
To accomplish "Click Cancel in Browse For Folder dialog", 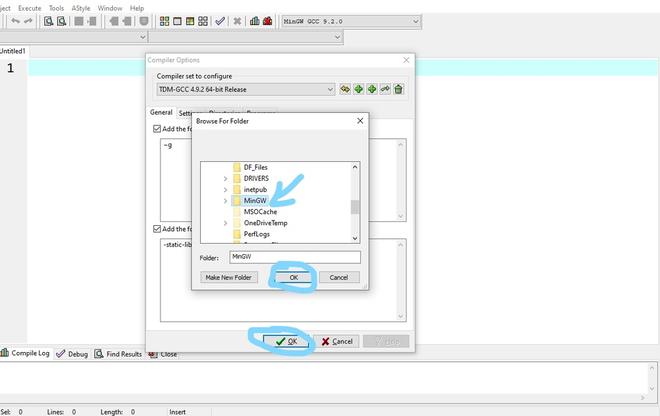I will pyautogui.click(x=339, y=277).
